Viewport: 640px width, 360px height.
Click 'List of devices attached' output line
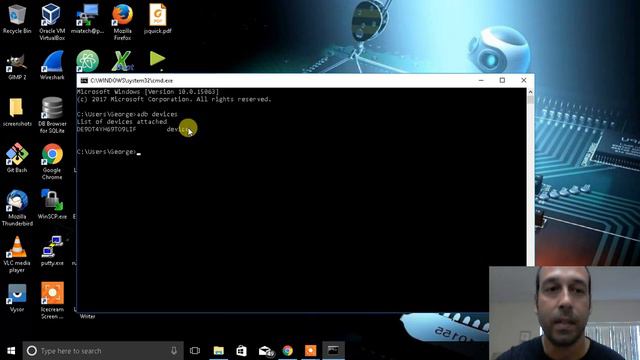pyautogui.click(x=122, y=122)
